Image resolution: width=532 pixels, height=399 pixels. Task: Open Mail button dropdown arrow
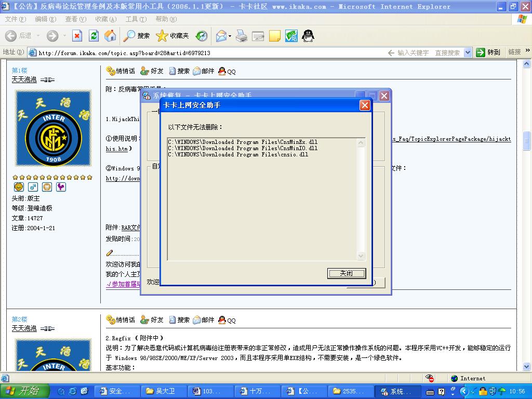230,36
